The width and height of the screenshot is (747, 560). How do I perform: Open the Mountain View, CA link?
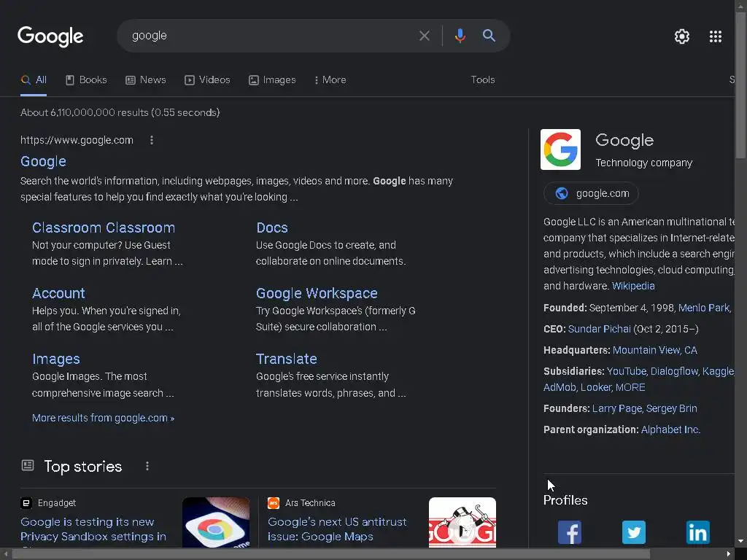(654, 350)
